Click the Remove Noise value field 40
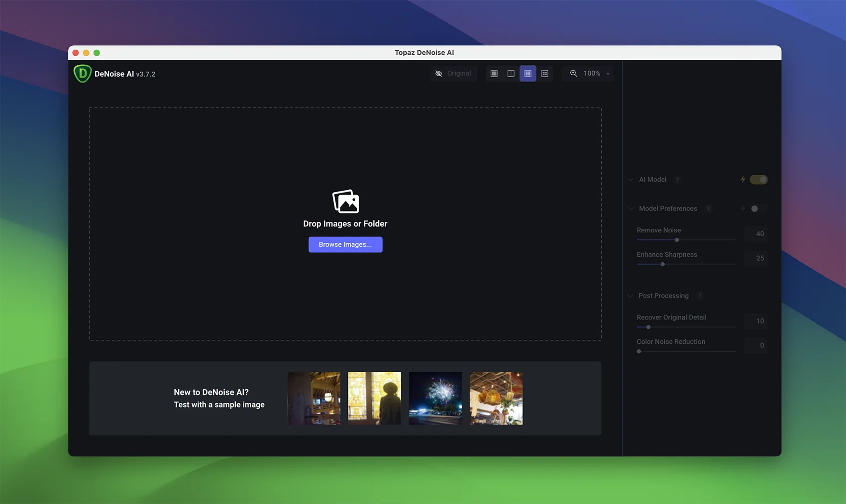This screenshot has width=846, height=504. coord(756,234)
